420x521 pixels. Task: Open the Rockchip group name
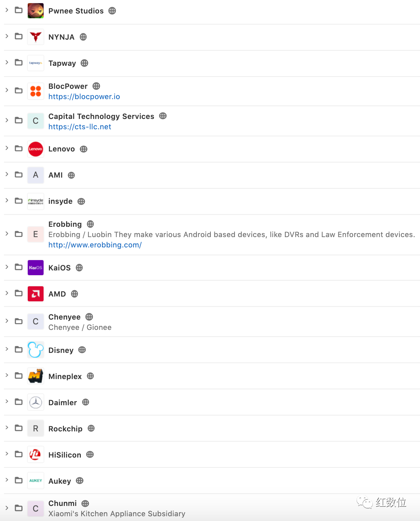click(x=65, y=429)
